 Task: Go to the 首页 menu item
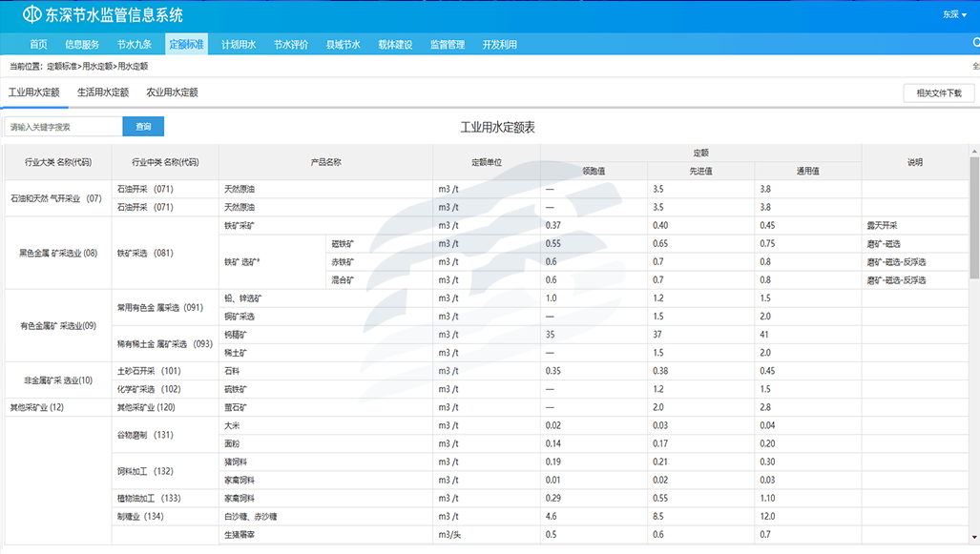[38, 45]
